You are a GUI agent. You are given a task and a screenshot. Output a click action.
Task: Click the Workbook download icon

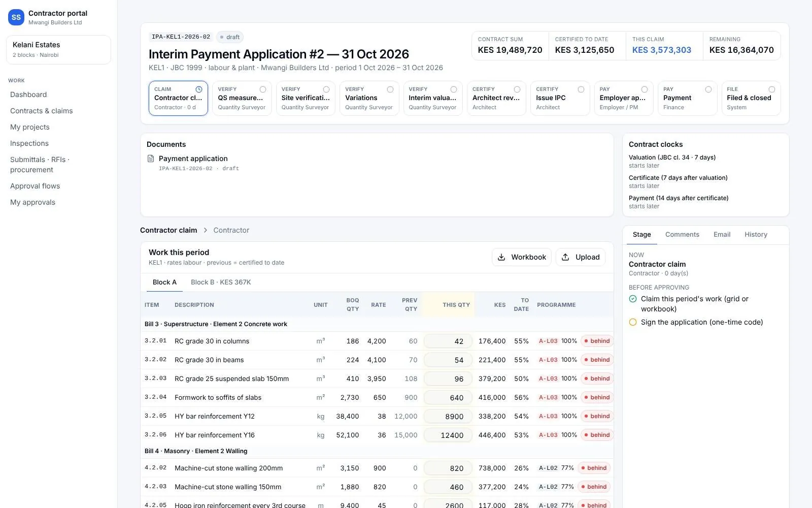[501, 257]
